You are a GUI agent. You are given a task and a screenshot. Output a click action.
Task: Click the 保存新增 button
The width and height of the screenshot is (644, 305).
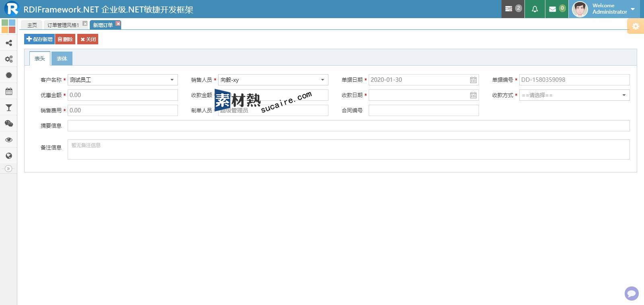click(39, 39)
